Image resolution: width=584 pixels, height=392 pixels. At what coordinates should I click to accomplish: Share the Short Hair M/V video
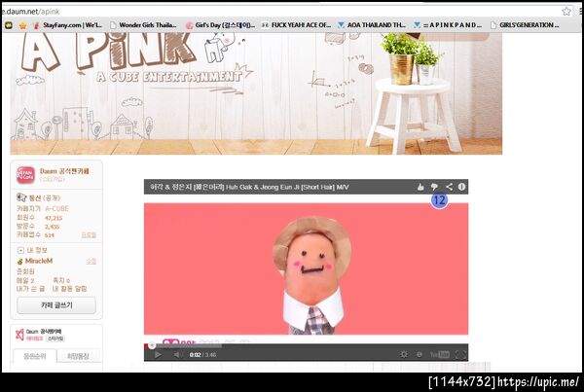[x=449, y=187]
